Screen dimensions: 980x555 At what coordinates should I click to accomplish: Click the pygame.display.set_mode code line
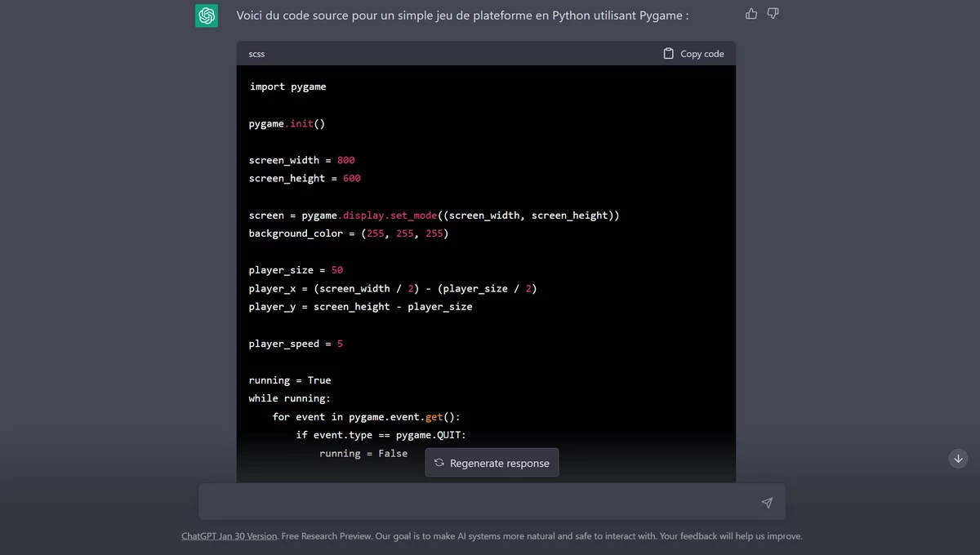pos(434,215)
